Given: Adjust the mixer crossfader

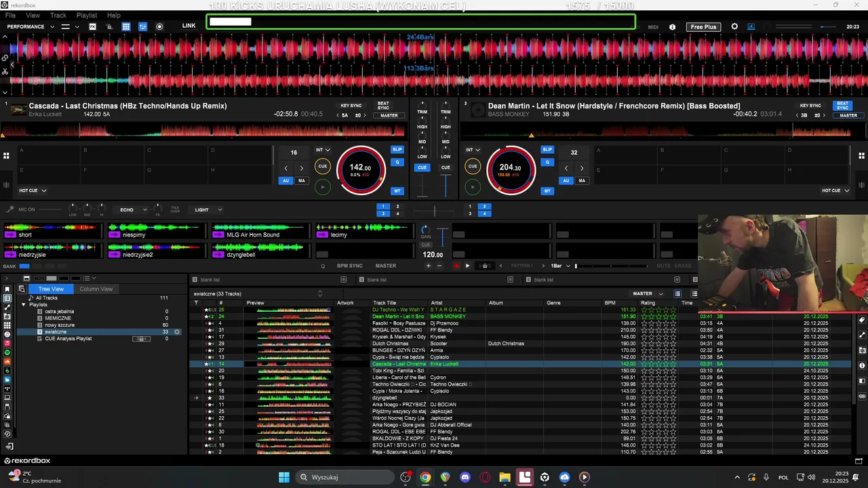Looking at the screenshot, I should coord(434,211).
